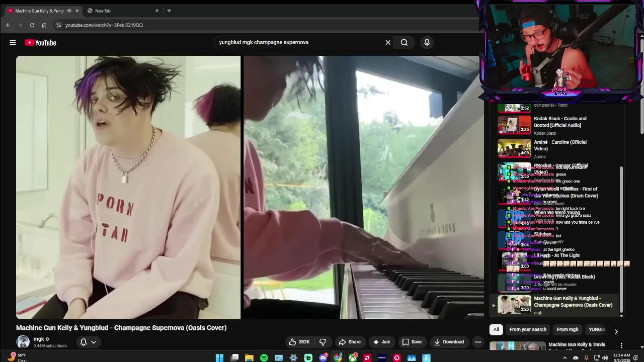Screen dimensions: 644x362
Task: Play Aminé Caroline from the playlist
Action: [x=553, y=149]
